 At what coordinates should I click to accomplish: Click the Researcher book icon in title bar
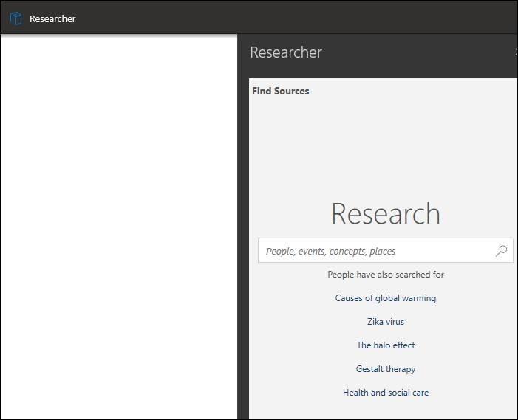[x=16, y=18]
